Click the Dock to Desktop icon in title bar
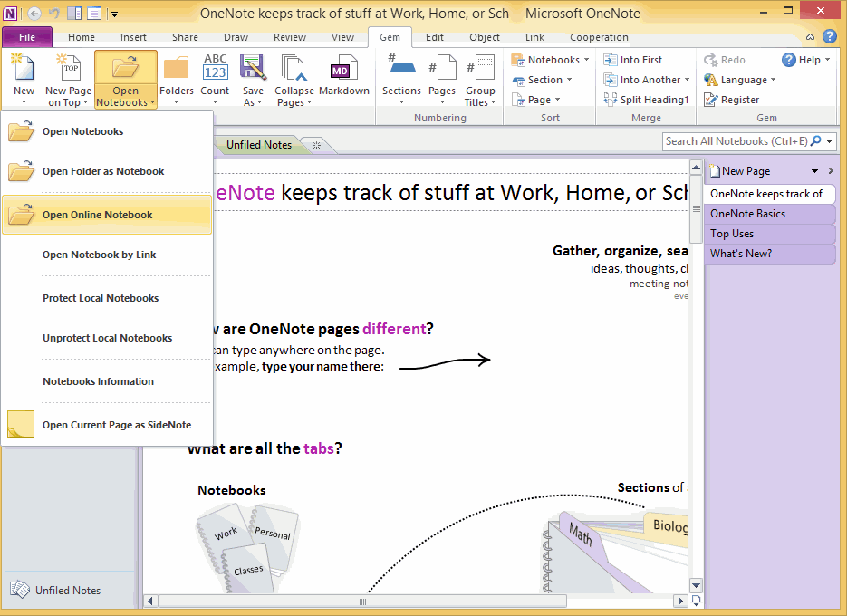 [74, 14]
